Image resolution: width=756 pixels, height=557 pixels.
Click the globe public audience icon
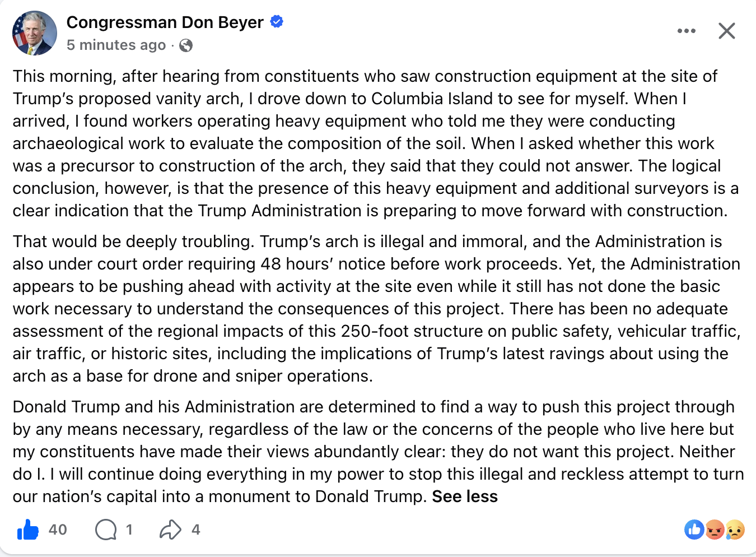pyautogui.click(x=186, y=45)
